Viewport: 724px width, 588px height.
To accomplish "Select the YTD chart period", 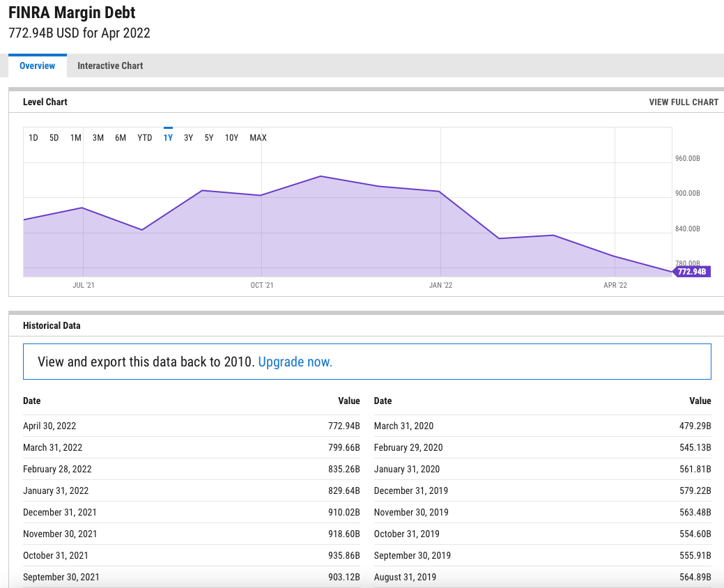I will coord(144,138).
